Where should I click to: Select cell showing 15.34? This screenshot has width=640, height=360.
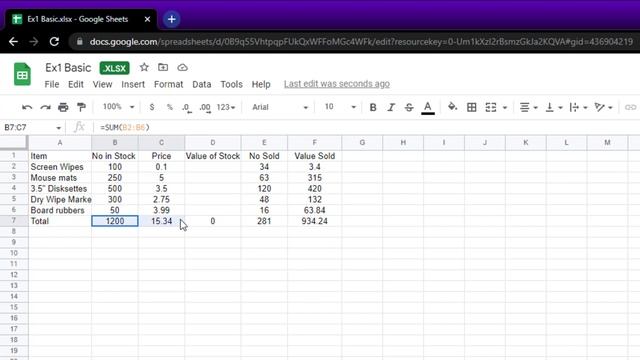point(161,221)
